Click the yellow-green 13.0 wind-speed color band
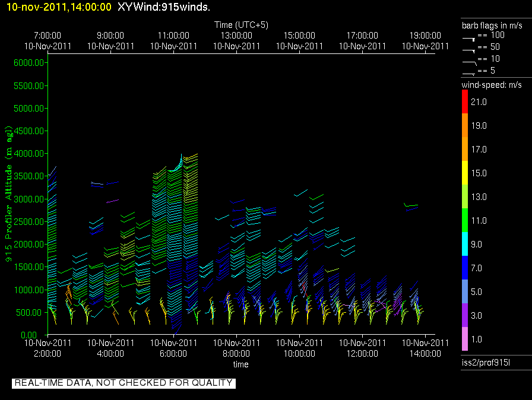The image size is (532, 400). [465, 196]
